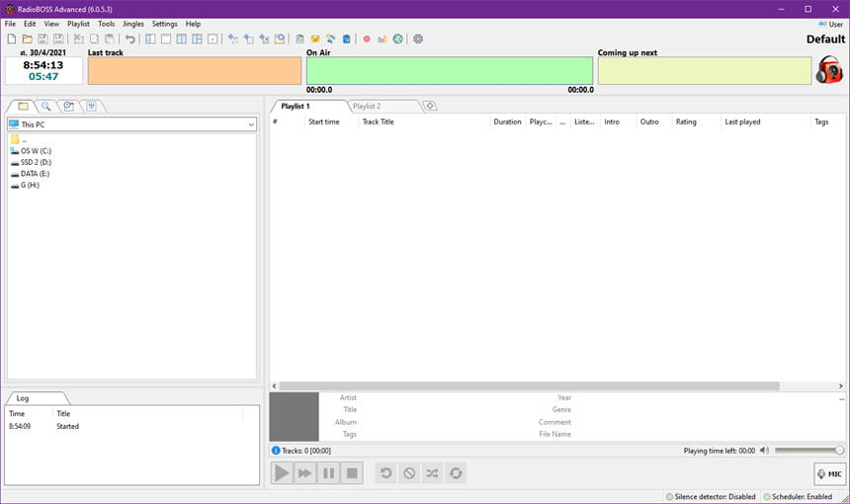This screenshot has height=504, width=850.
Task: Open drive SSD 2 (D:)
Action: [31, 162]
